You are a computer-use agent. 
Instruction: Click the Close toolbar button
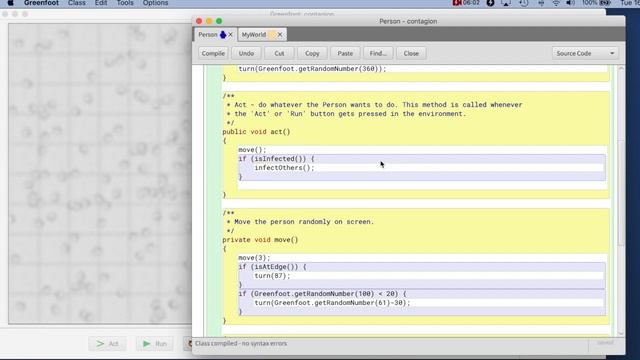[411, 53]
